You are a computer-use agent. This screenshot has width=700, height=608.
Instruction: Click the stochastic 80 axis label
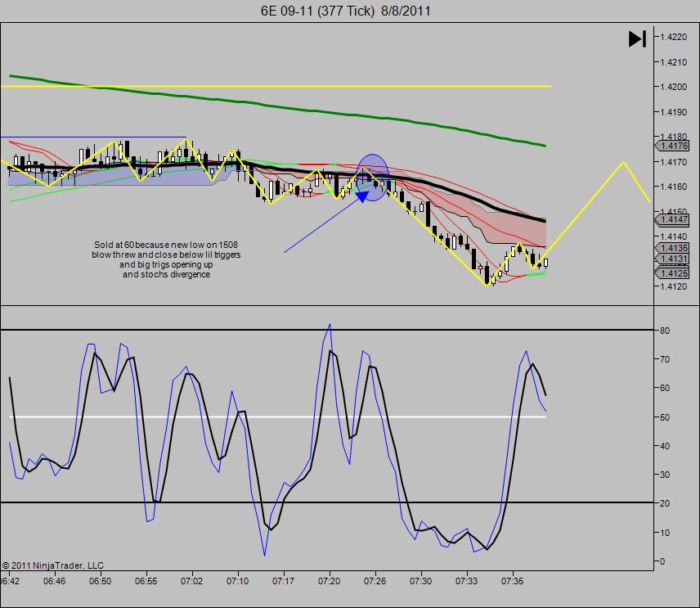[x=665, y=331]
